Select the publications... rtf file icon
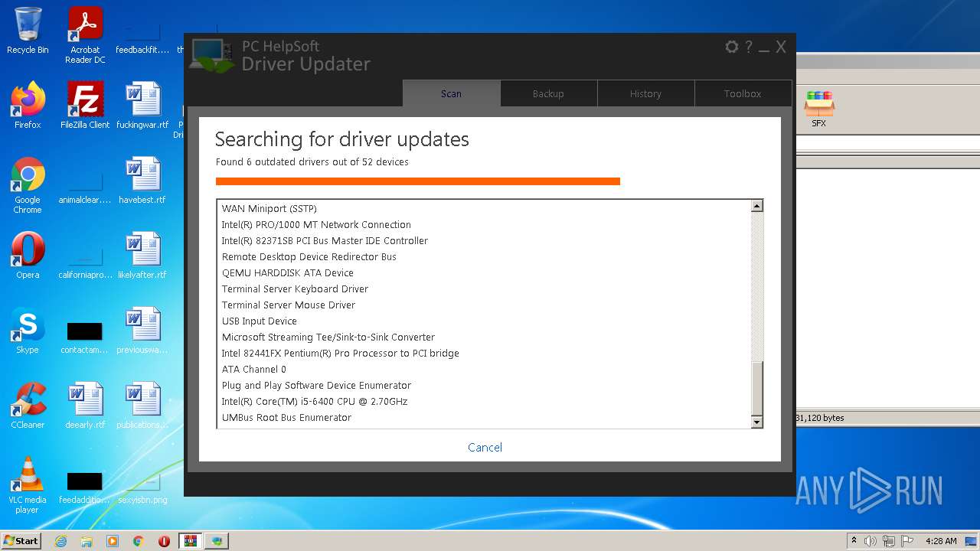The image size is (980, 551). [142, 406]
